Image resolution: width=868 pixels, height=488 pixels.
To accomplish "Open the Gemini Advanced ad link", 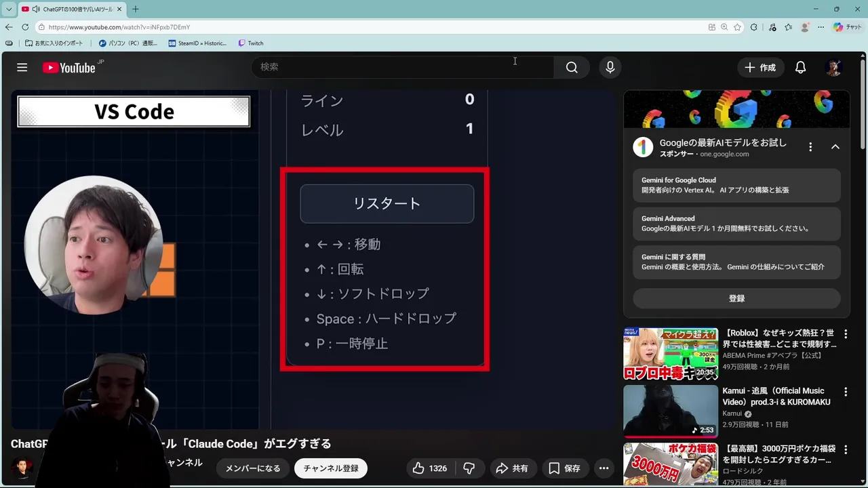I will pyautogui.click(x=736, y=224).
